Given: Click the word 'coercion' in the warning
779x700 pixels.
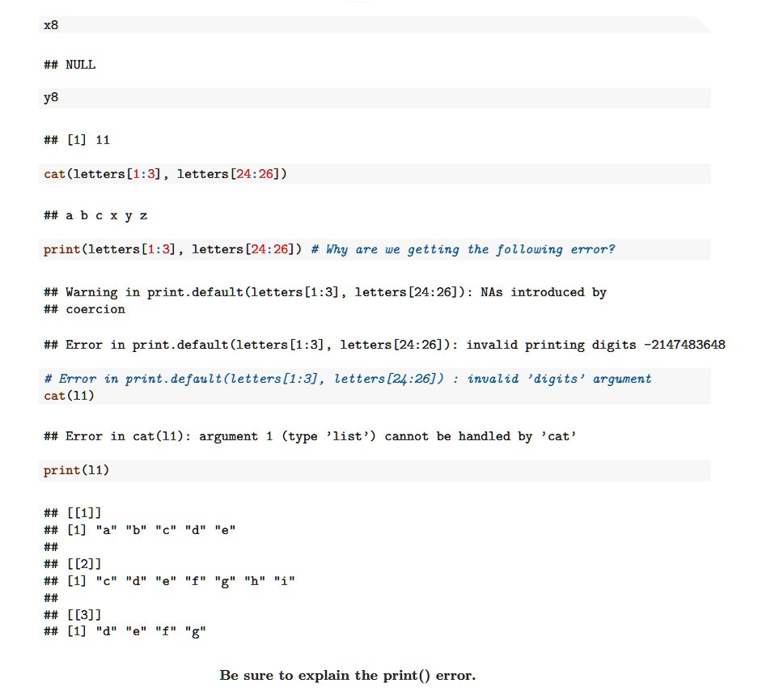Looking at the screenshot, I should pos(95,309).
